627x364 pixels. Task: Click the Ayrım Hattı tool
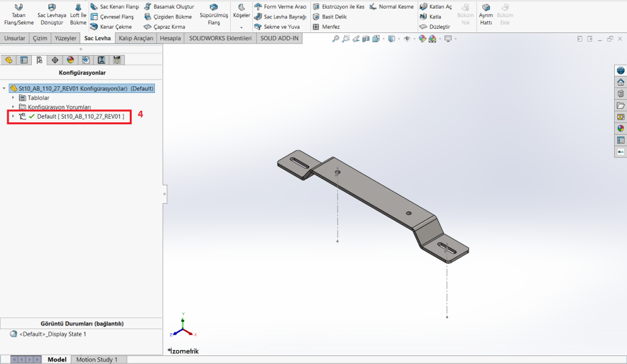(486, 15)
